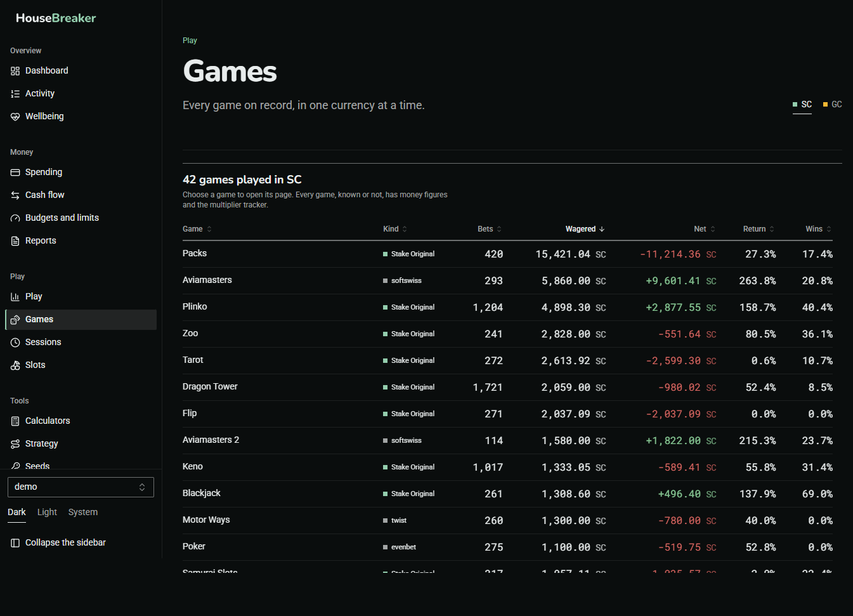Open Dashboard via its grid icon

pos(15,71)
